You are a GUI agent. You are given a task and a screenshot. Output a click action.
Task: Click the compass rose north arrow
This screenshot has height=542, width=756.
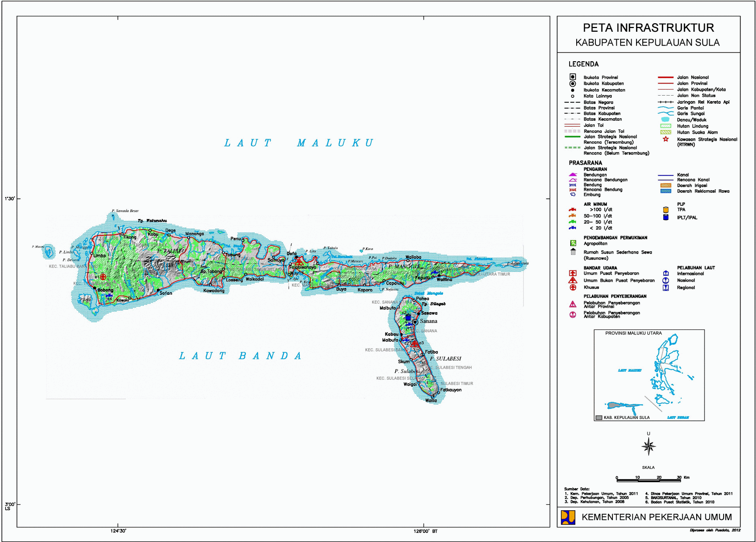coord(648,446)
